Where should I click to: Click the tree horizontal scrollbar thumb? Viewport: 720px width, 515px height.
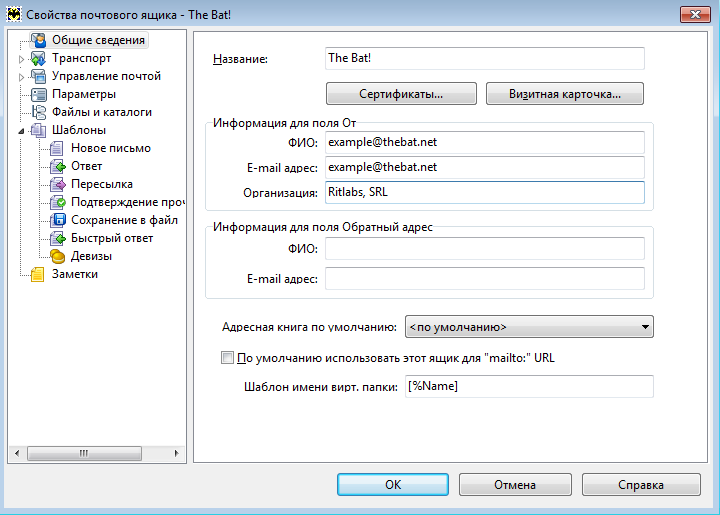[84, 453]
